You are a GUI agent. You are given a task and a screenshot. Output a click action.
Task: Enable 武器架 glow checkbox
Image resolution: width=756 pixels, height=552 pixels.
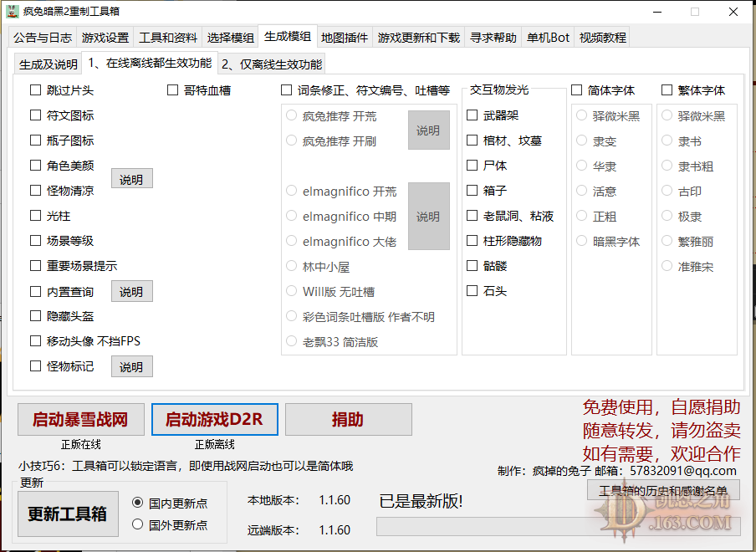[472, 115]
